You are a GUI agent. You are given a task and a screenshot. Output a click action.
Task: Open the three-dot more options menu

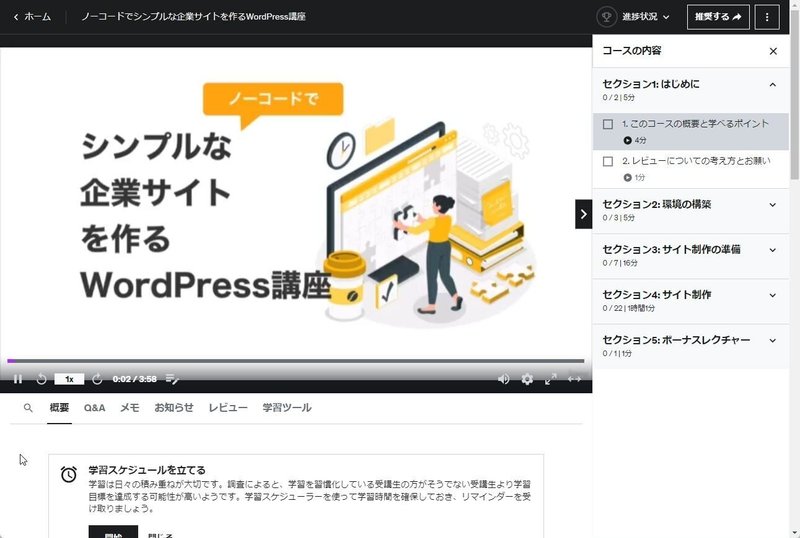[767, 17]
